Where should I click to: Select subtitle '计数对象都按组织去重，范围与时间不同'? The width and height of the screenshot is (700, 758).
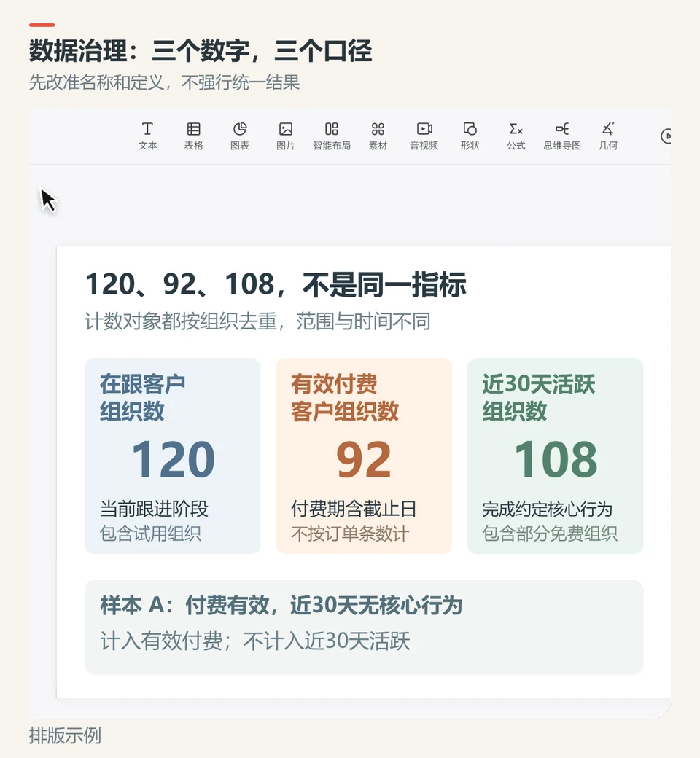click(x=257, y=321)
